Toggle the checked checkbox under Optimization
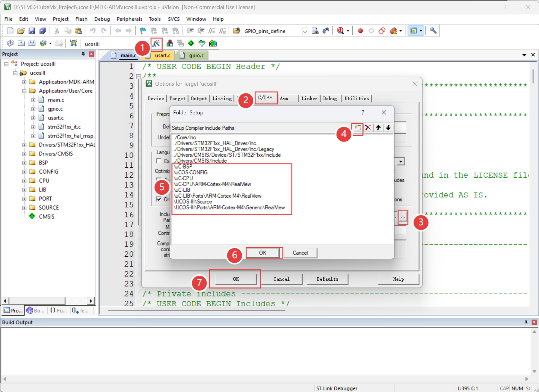Image resolution: width=539 pixels, height=392 pixels. click(x=159, y=199)
